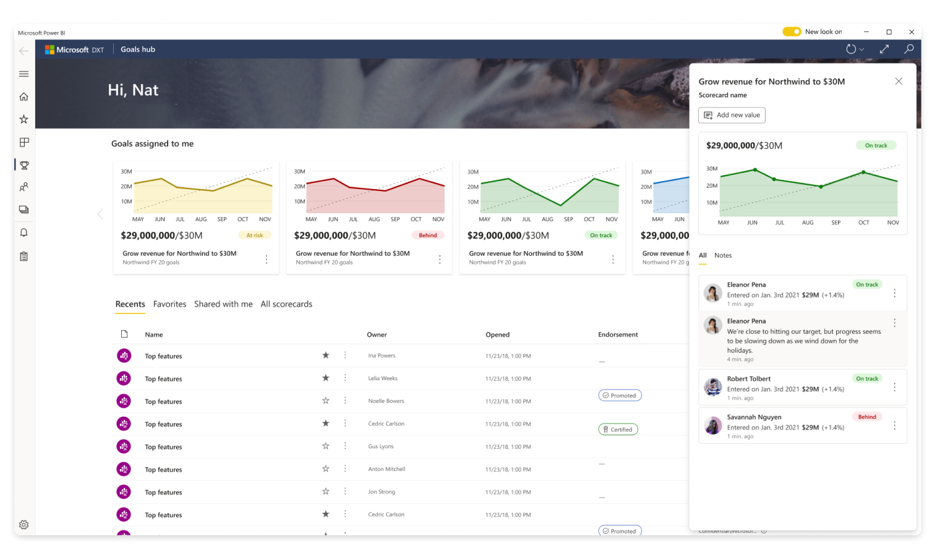Select the All tab in details panel

point(702,255)
